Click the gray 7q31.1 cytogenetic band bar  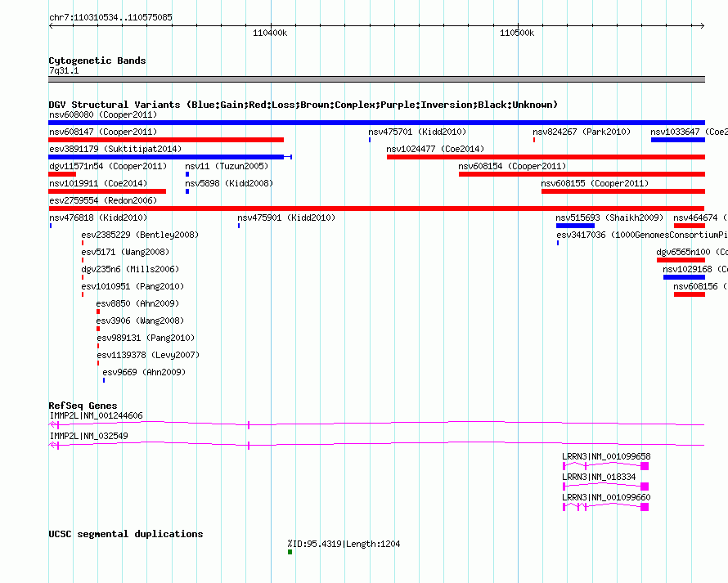tap(376, 79)
